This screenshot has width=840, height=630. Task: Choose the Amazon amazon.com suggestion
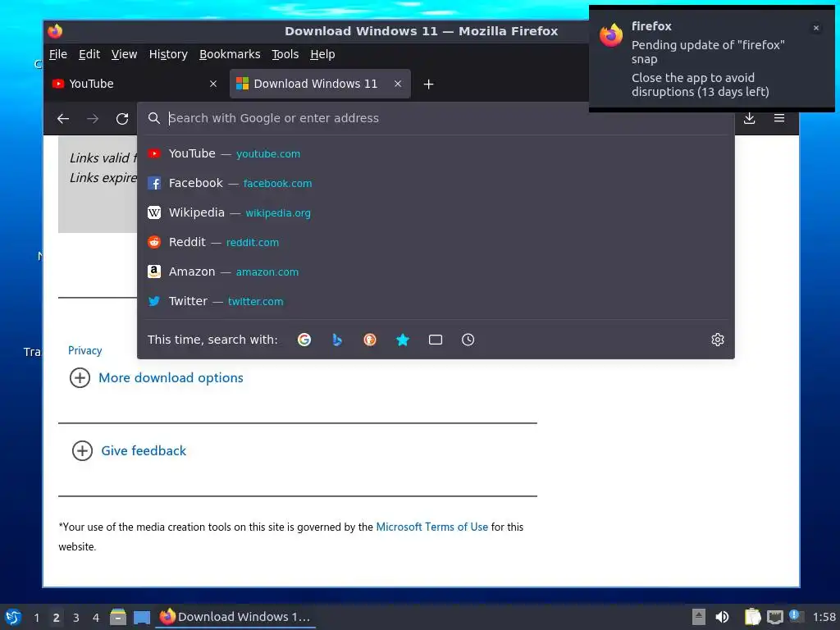click(x=436, y=272)
